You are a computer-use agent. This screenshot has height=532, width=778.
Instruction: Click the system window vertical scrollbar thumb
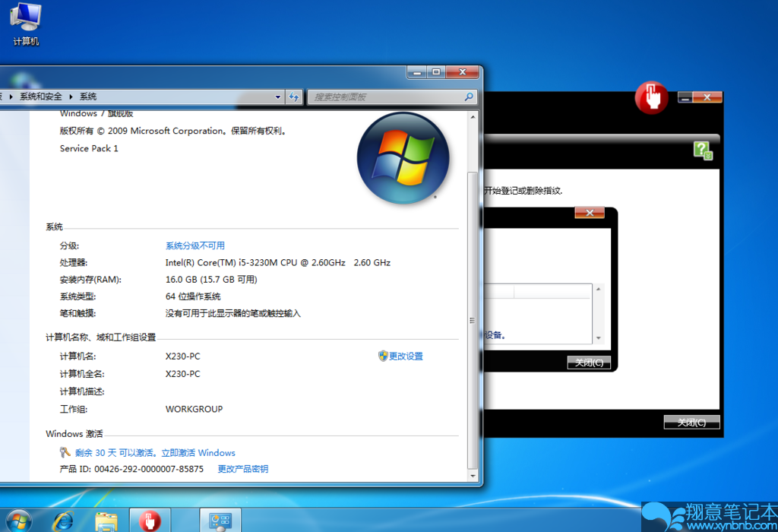[x=473, y=320]
